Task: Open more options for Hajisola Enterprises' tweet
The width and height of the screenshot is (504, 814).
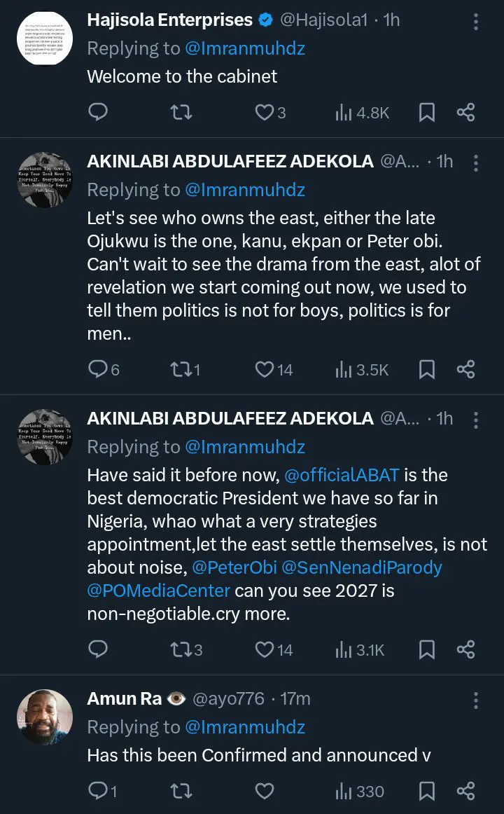Action: (x=476, y=22)
